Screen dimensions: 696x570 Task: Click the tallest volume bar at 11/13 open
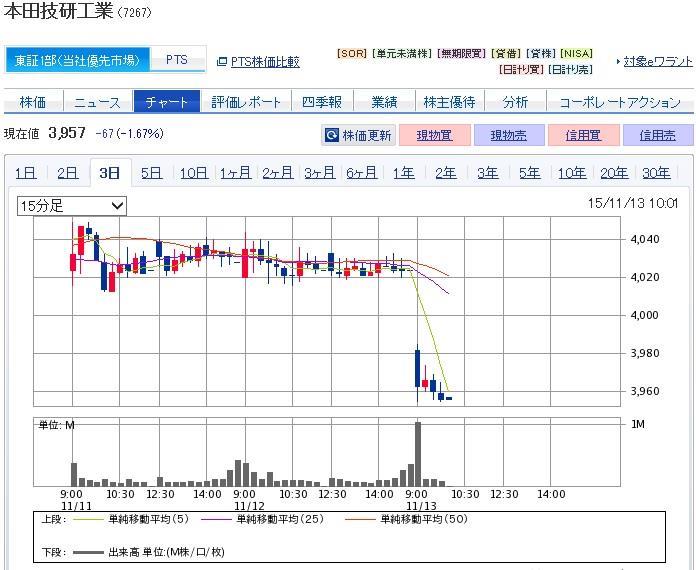point(418,454)
